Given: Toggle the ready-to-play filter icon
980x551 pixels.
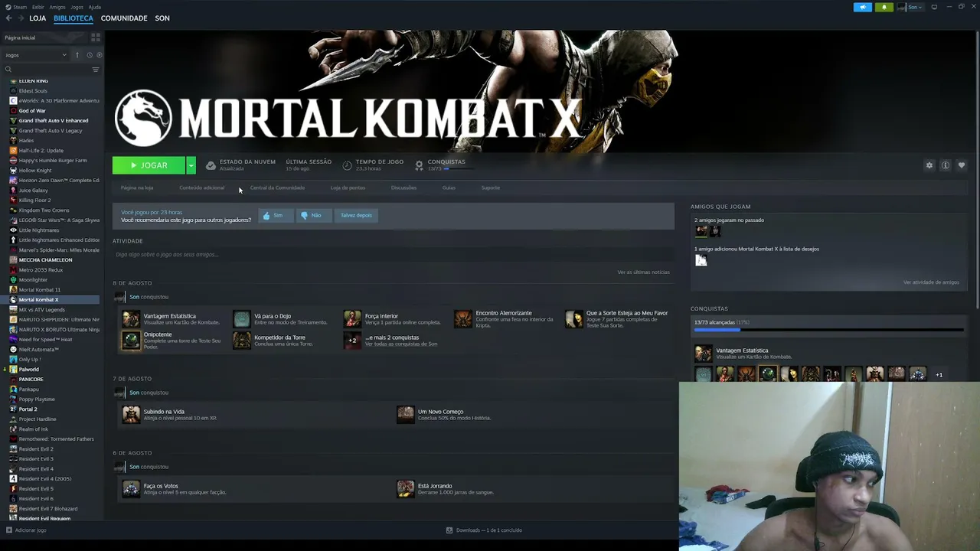Looking at the screenshot, I should pyautogui.click(x=100, y=55).
